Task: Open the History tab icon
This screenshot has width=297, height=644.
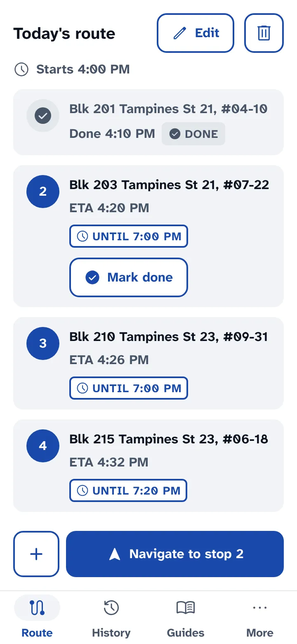Action: pos(111,608)
